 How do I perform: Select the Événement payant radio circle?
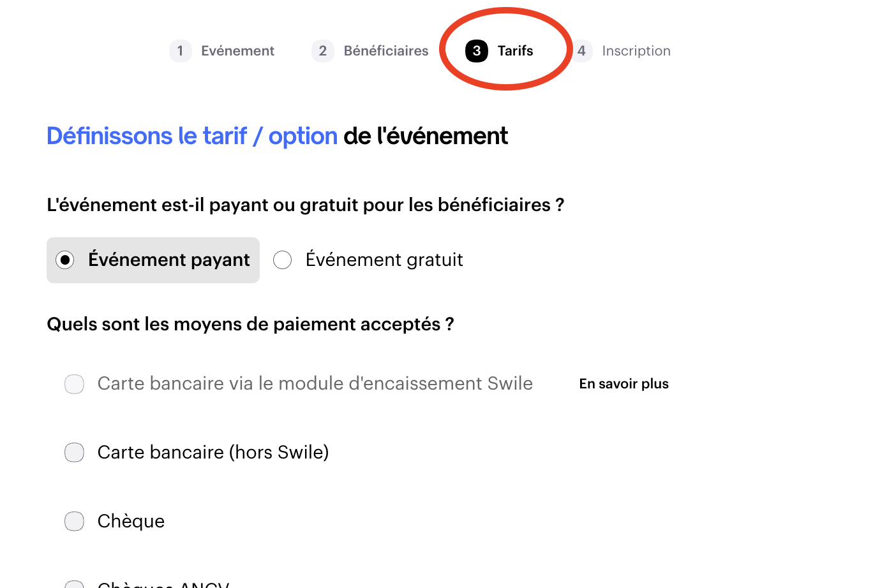(x=65, y=260)
